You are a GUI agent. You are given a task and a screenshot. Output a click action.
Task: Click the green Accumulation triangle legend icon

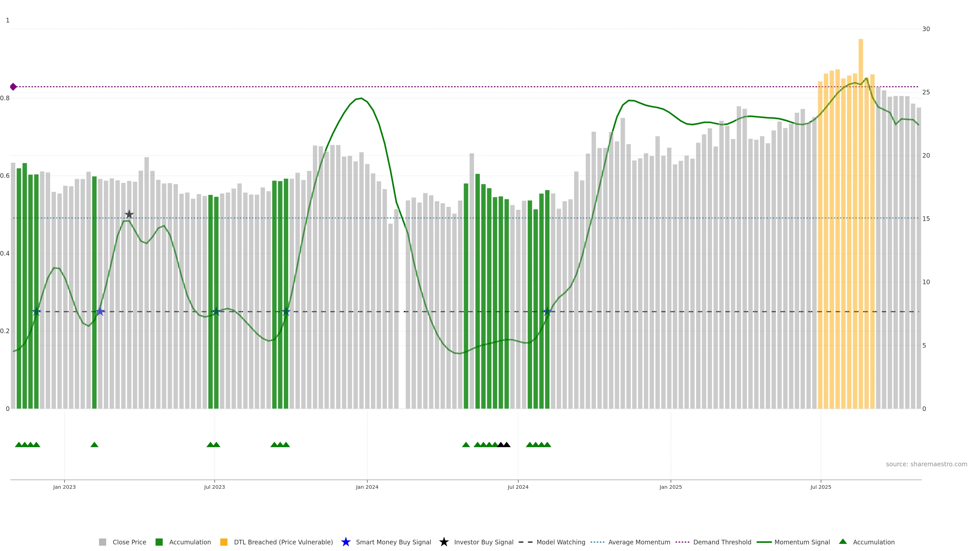(x=843, y=542)
